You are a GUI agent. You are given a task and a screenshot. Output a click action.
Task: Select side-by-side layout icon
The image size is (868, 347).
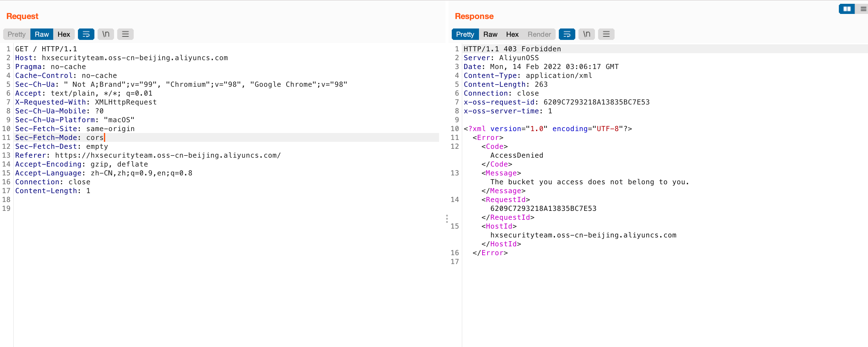click(x=847, y=9)
